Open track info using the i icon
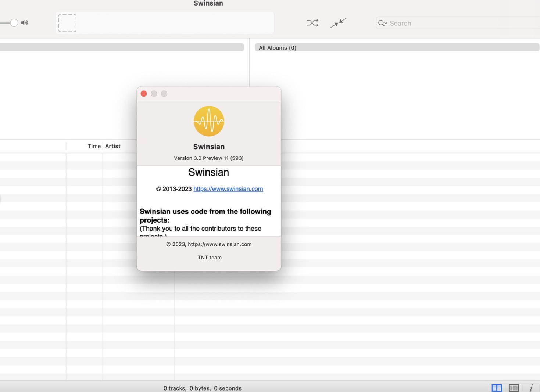 (x=530, y=388)
